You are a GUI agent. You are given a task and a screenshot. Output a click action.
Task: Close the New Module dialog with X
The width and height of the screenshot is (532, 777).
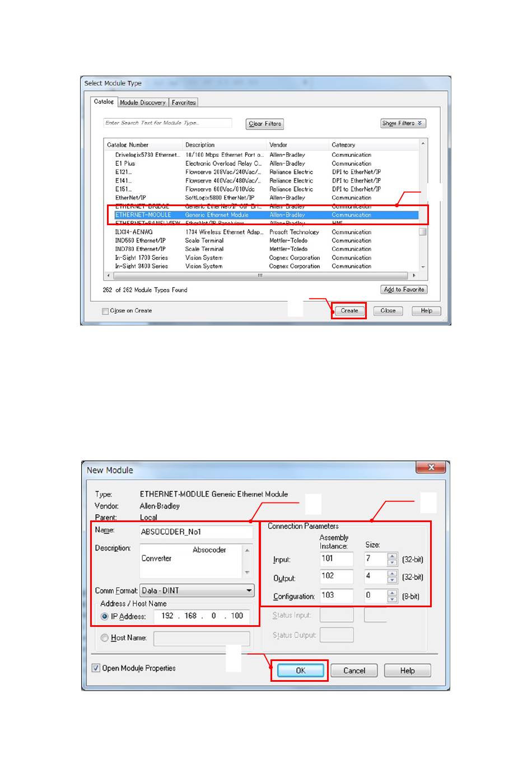point(431,467)
